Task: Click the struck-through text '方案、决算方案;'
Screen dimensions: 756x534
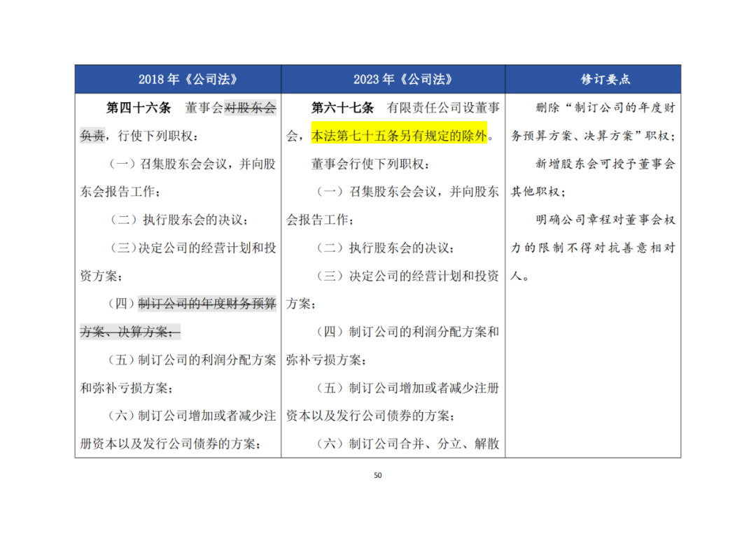Action: (x=130, y=332)
